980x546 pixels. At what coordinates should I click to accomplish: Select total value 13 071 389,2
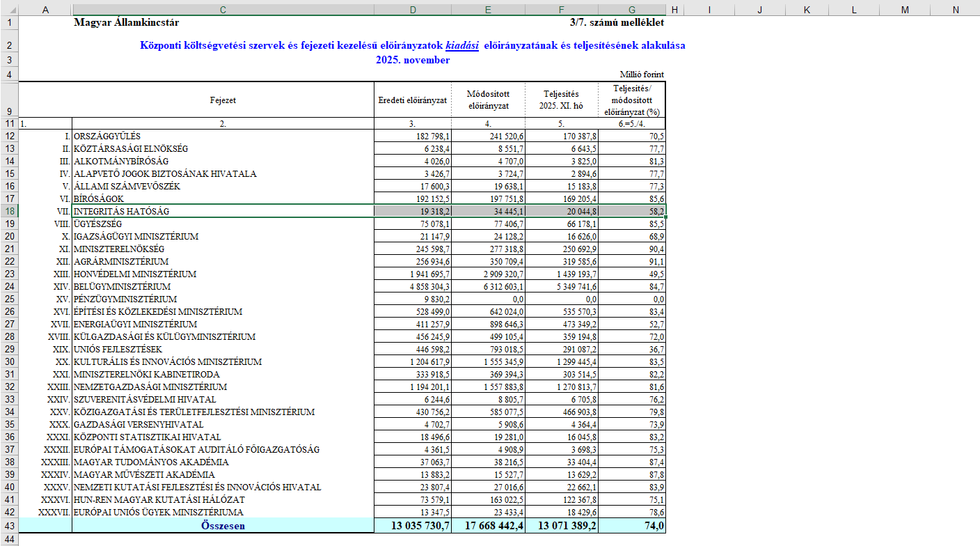click(561, 526)
